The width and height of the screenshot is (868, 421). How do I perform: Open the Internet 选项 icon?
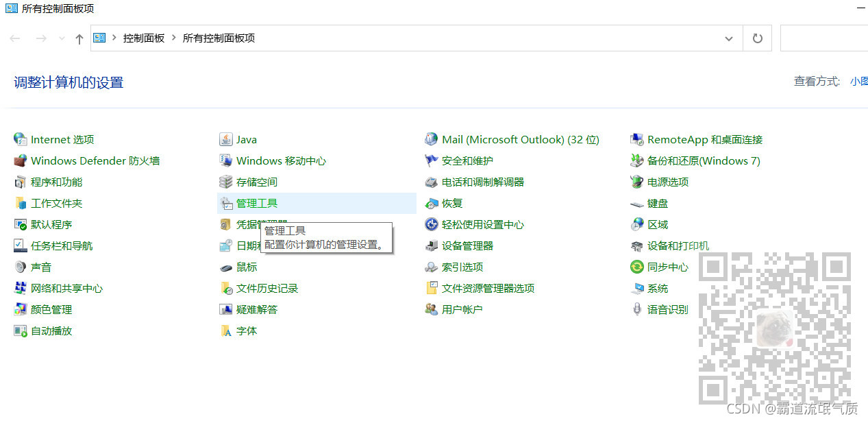(x=20, y=139)
